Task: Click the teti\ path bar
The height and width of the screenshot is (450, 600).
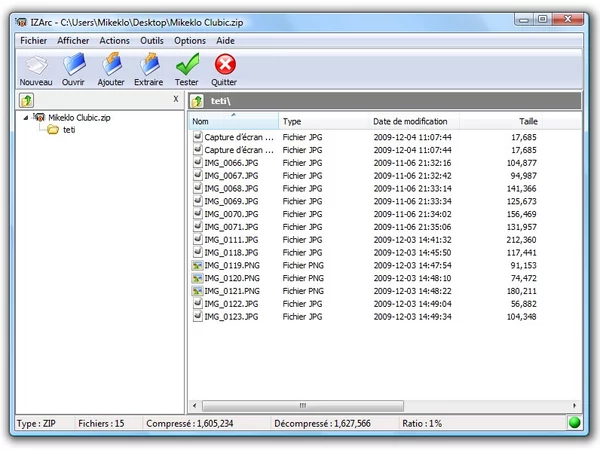Action: coord(385,101)
